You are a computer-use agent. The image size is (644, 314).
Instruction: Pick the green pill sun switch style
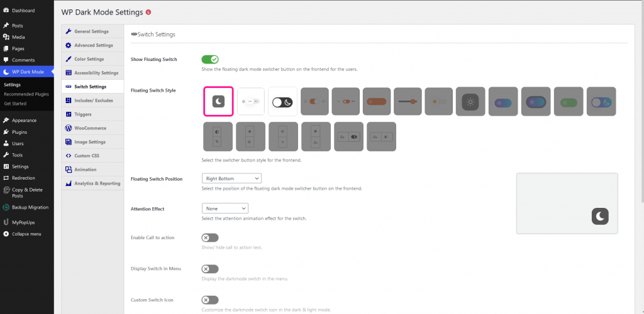click(569, 101)
